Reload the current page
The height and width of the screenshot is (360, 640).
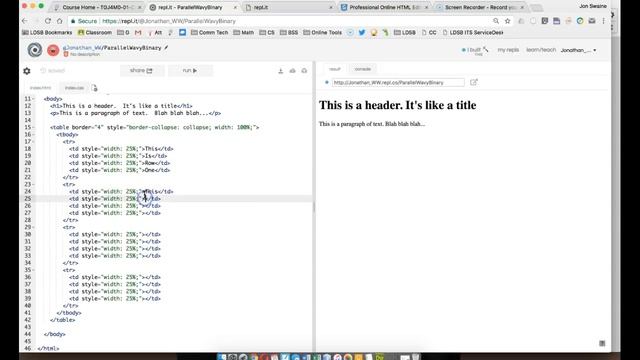coord(48,21)
